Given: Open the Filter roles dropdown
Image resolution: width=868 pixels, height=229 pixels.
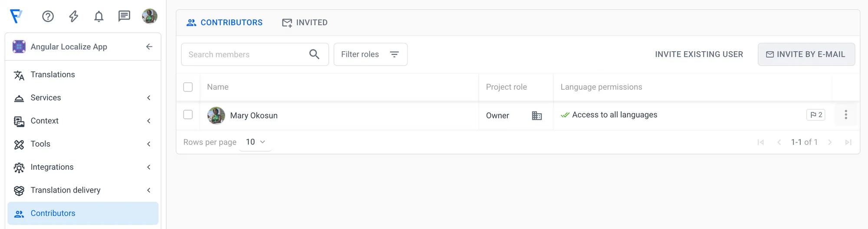Looking at the screenshot, I should (x=370, y=54).
